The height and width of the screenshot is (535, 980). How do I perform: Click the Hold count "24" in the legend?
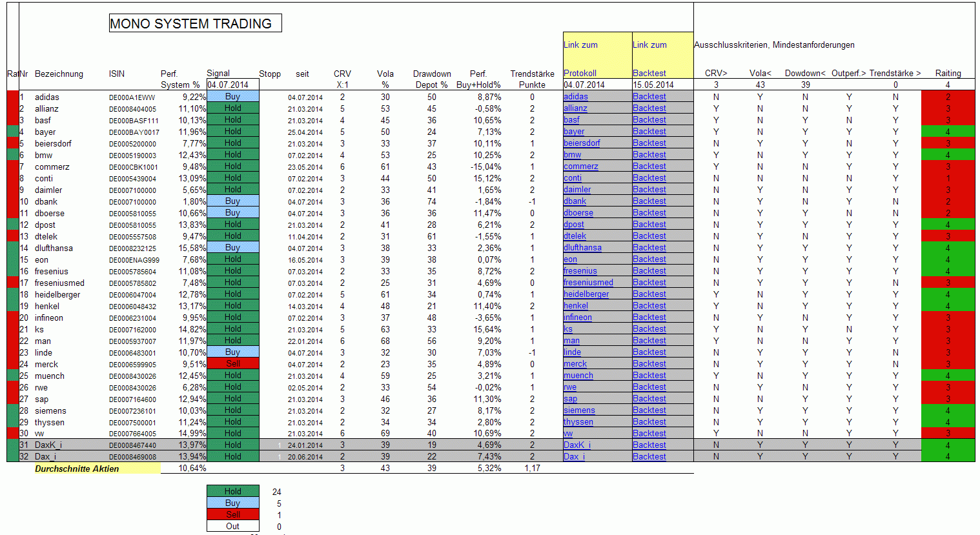(277, 492)
